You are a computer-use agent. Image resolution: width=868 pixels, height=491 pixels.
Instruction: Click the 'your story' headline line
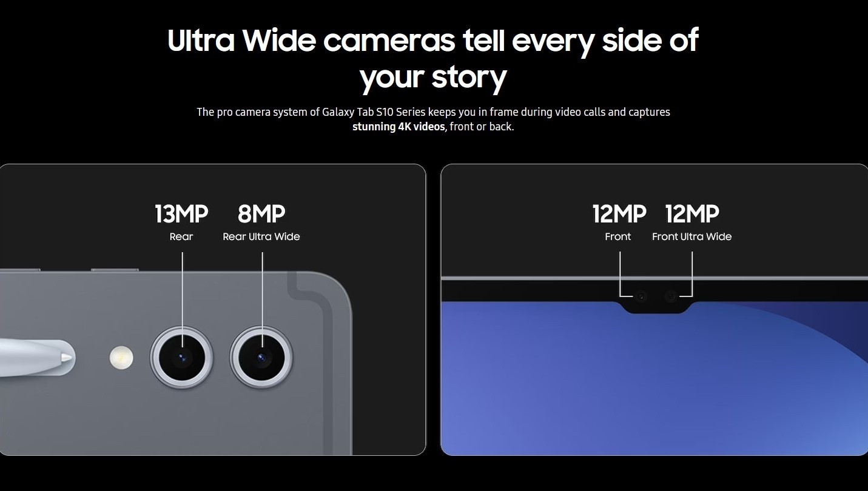(x=433, y=78)
